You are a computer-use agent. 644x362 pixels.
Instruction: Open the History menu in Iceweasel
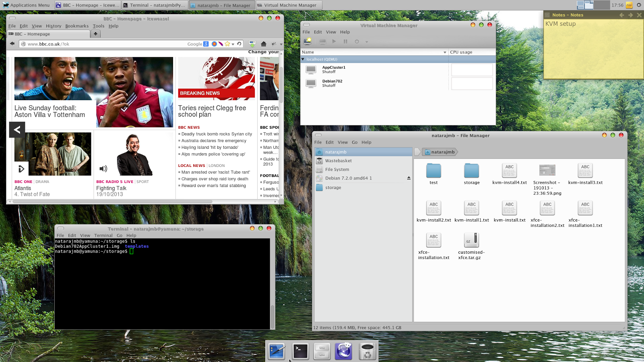pos(54,26)
